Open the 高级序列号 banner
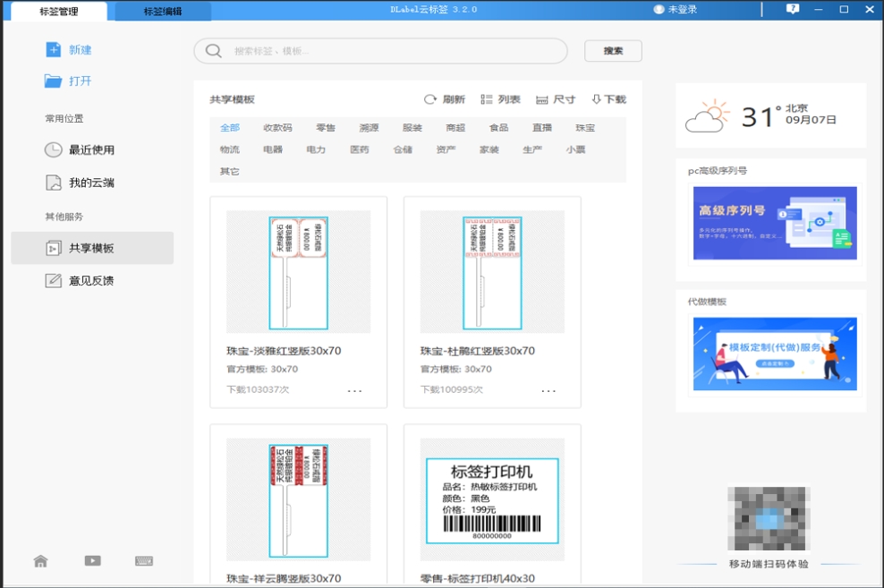884x588 pixels. [775, 223]
